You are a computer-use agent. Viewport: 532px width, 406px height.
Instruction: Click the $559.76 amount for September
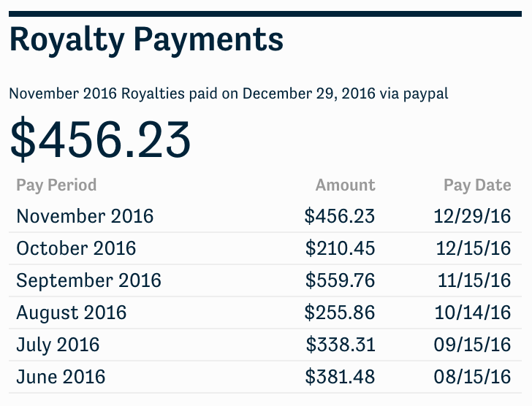tap(340, 280)
